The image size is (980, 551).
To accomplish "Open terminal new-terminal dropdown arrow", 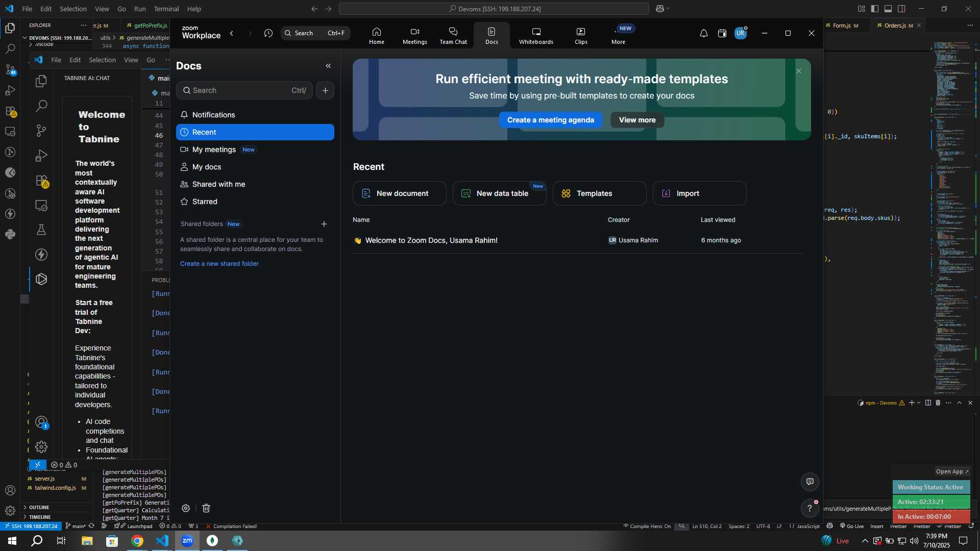I will click(919, 403).
